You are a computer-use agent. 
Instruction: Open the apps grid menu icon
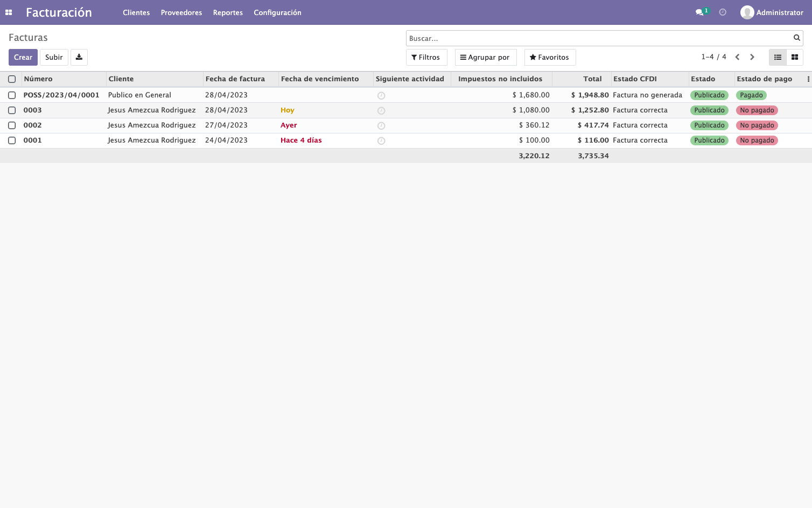[x=9, y=12]
